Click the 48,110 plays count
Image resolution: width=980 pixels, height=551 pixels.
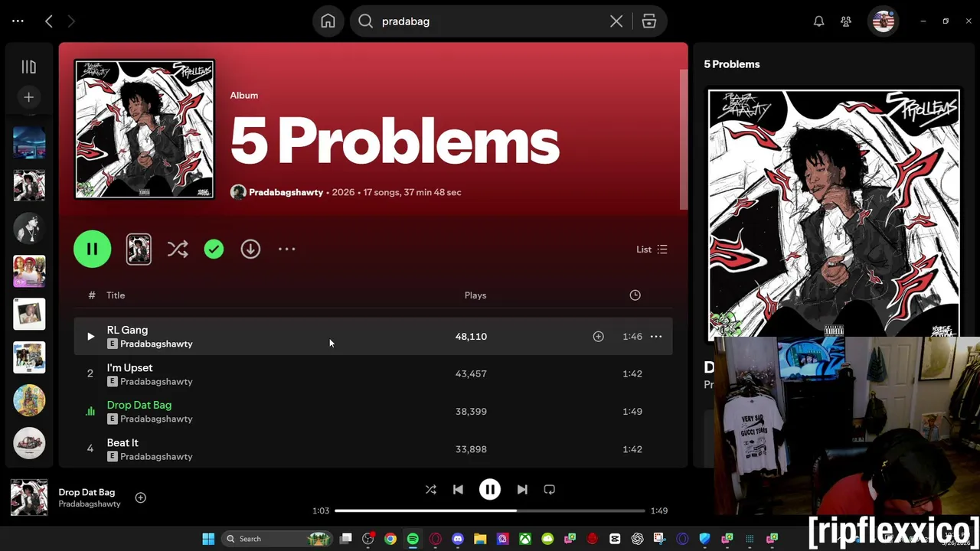click(x=471, y=336)
